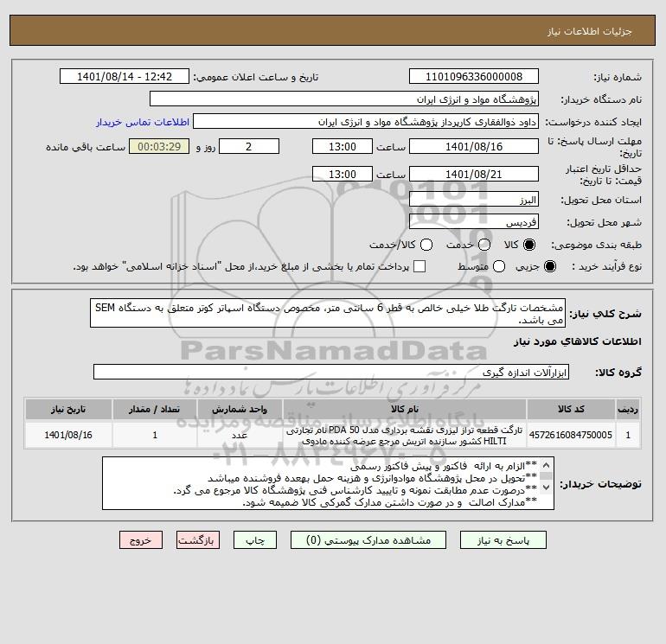The height and width of the screenshot is (644, 666).
Task: Click the بازگشت back button
Action: tap(198, 540)
